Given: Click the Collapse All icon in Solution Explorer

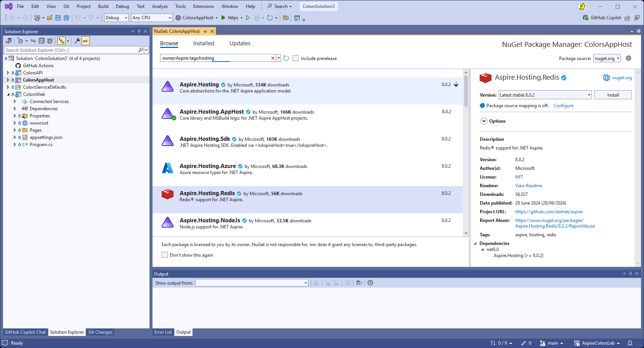Looking at the screenshot, I should pos(42,41).
